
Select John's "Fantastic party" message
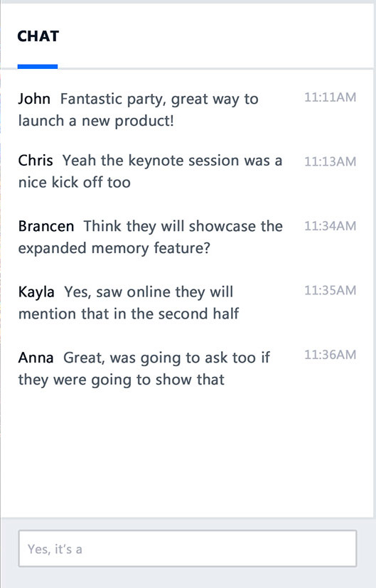pos(139,110)
